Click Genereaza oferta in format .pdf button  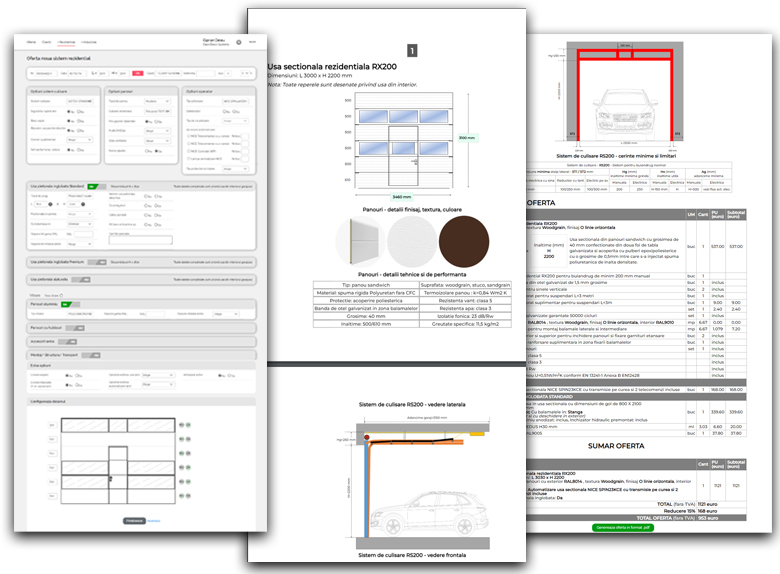click(623, 527)
